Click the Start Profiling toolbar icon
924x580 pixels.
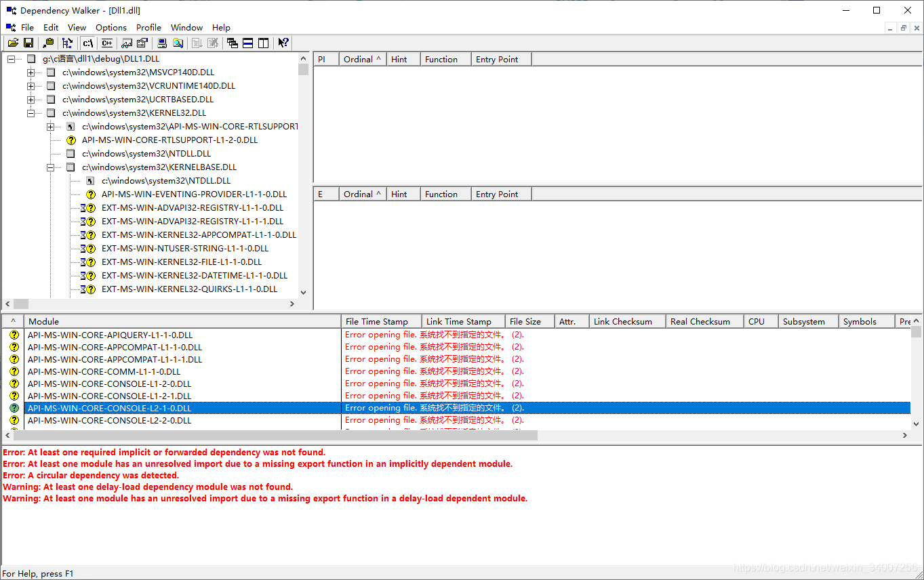(197, 43)
